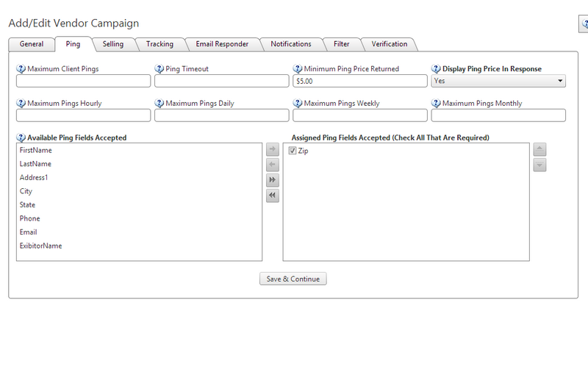This screenshot has width=588, height=386.
Task: Click the move up arrow for assigned fields
Action: pos(539,150)
